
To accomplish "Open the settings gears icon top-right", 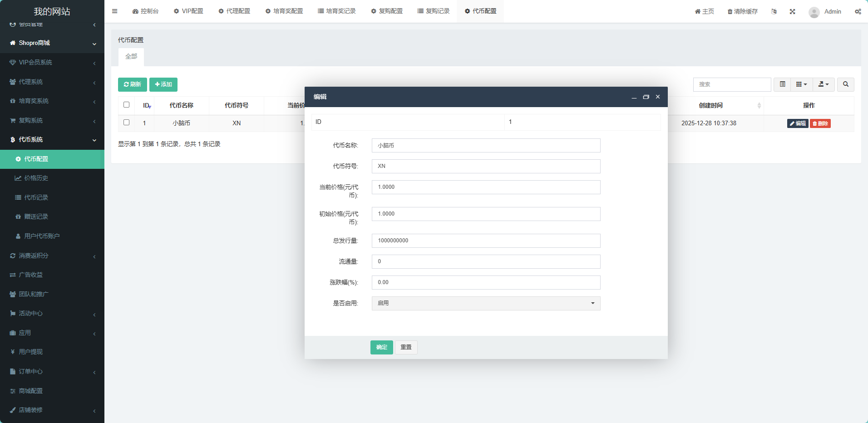I will [x=858, y=11].
